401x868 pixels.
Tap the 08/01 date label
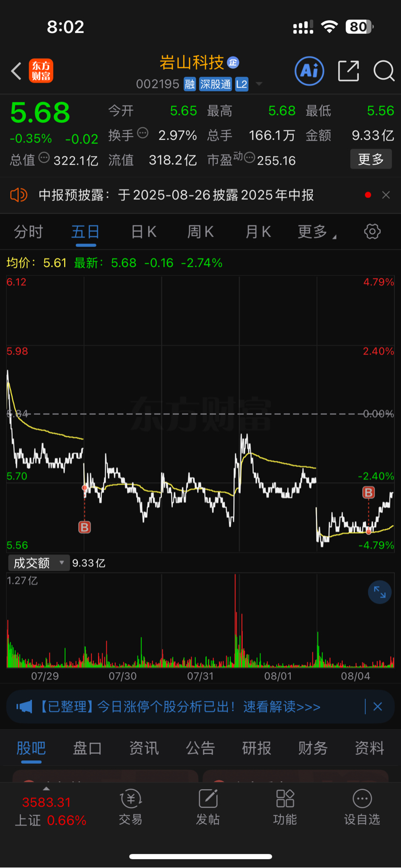(278, 676)
